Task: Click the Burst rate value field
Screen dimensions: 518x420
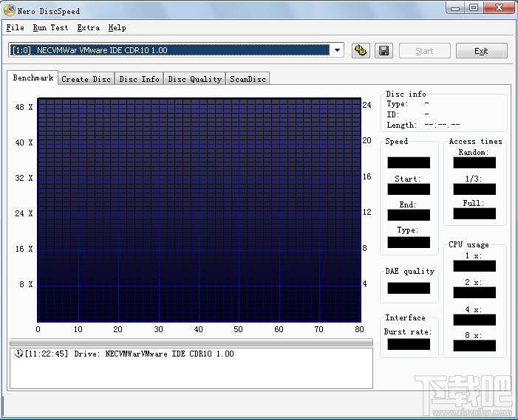Action: [x=409, y=345]
